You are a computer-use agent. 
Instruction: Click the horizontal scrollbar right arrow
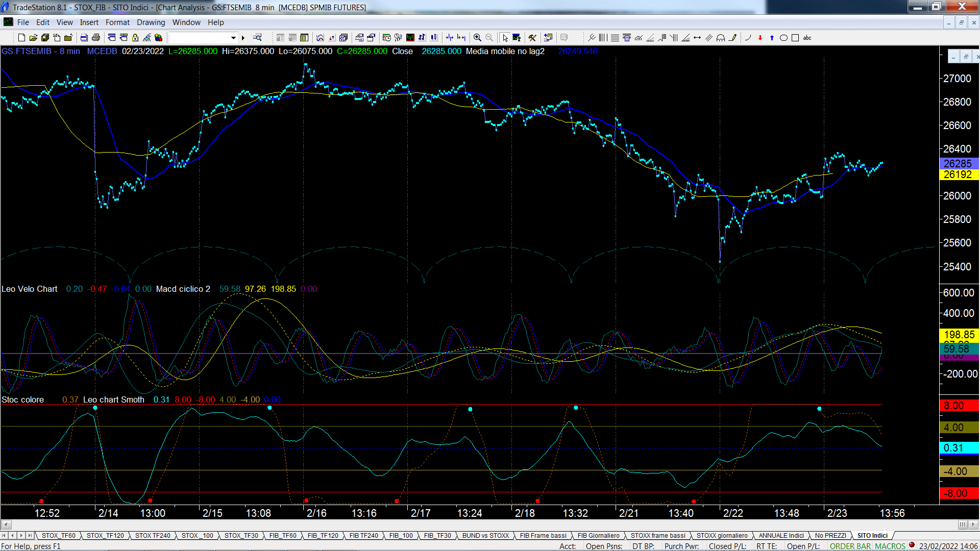[x=974, y=524]
